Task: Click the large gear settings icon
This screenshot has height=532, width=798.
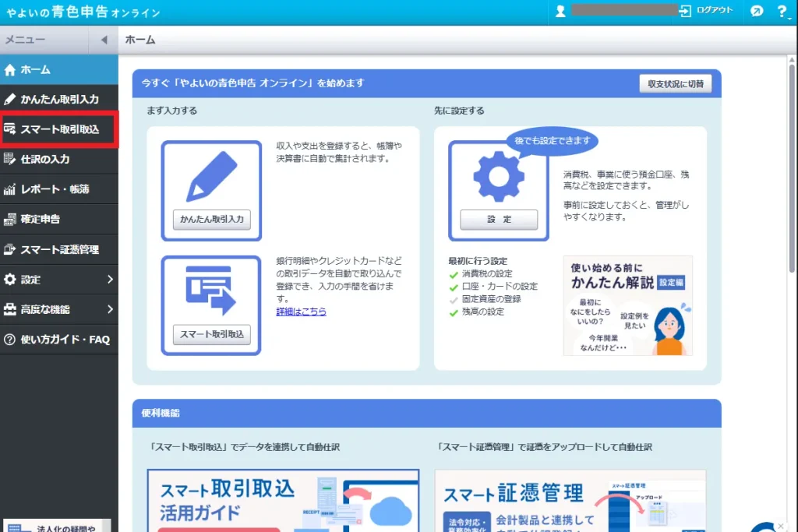Action: pos(499,177)
